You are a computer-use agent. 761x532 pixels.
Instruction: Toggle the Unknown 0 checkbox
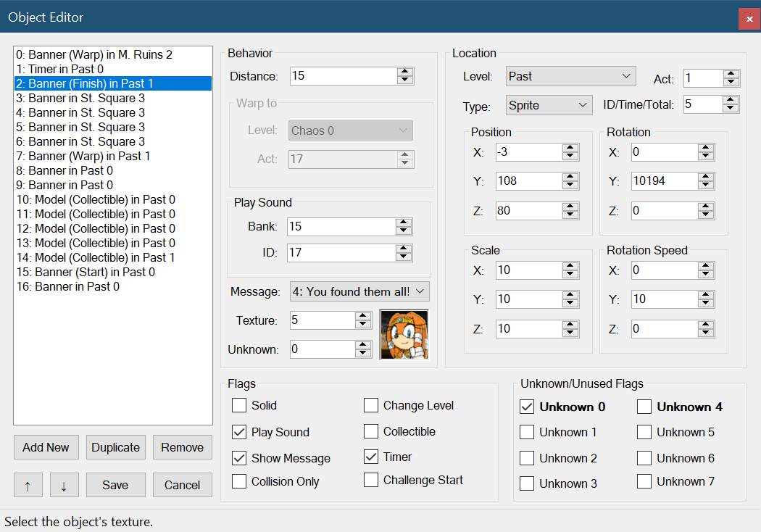point(527,407)
